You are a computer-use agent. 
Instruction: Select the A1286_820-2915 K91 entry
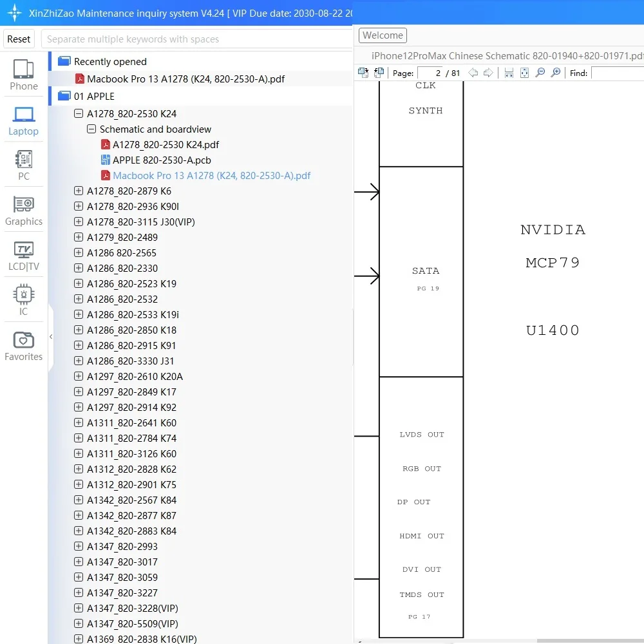131,345
